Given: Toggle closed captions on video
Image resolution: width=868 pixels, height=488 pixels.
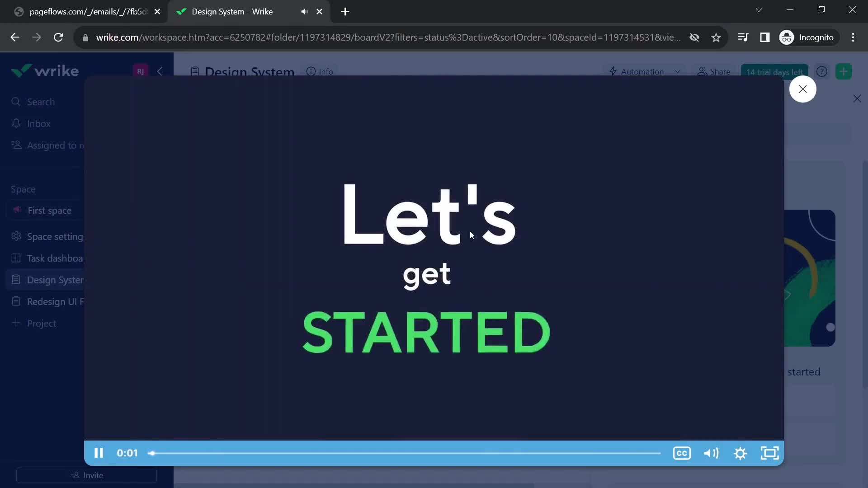Looking at the screenshot, I should click(x=681, y=453).
